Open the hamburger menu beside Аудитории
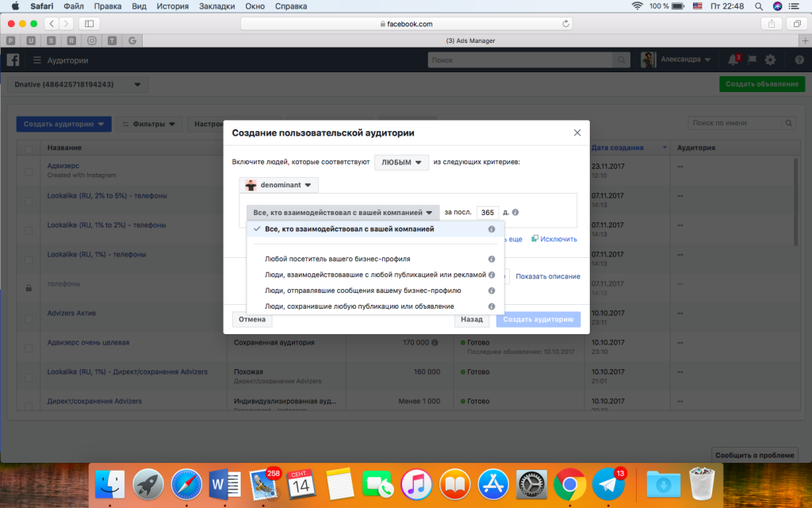The image size is (812, 508). point(36,60)
